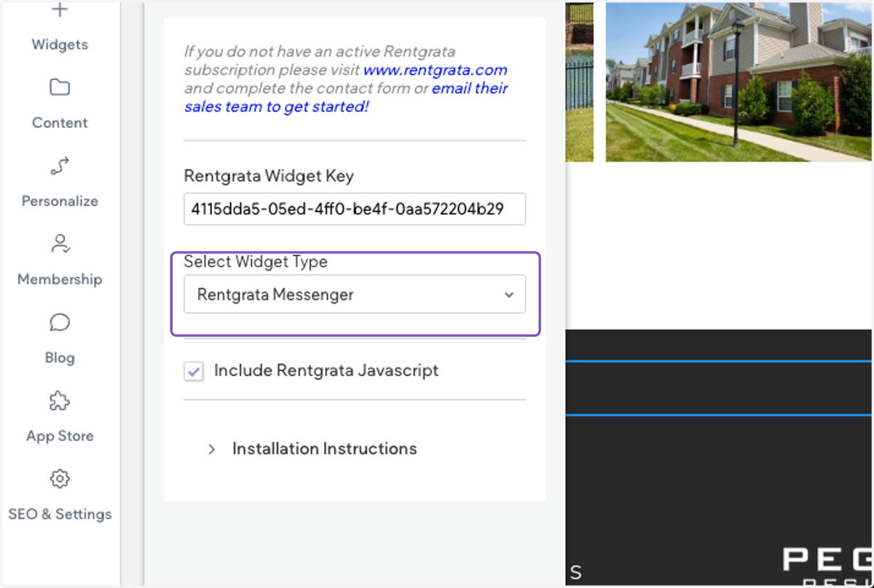
Task: Open the Widgets plus icon
Action: pyautogui.click(x=60, y=10)
